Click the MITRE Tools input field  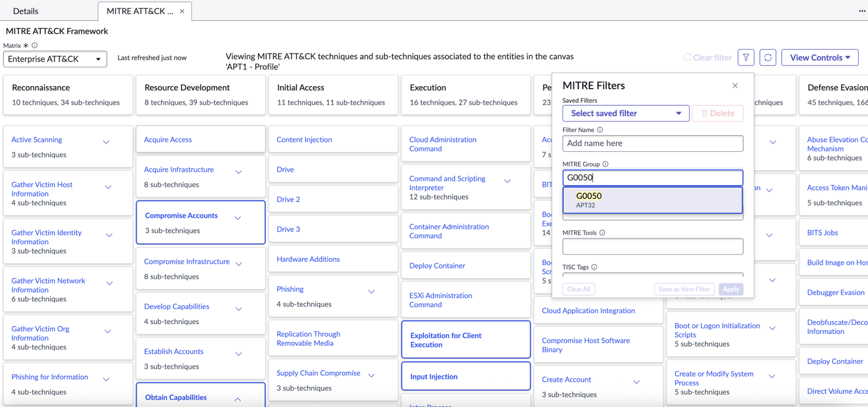click(653, 247)
